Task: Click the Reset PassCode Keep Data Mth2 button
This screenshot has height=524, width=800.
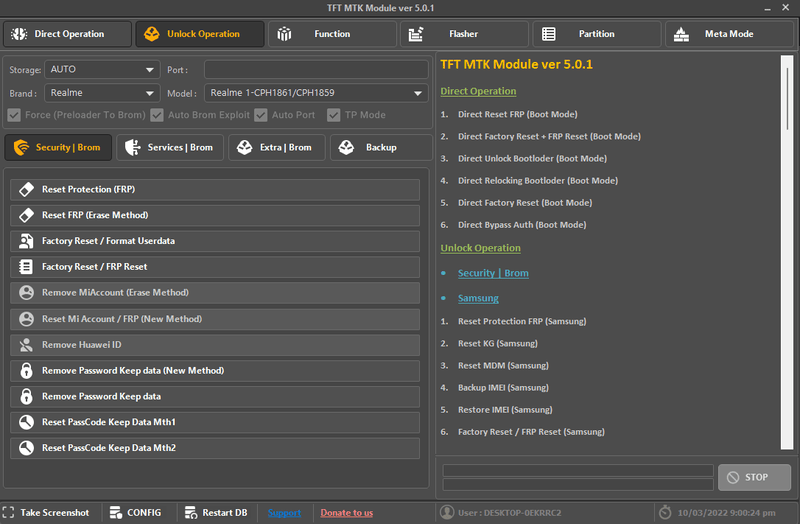Action: click(215, 448)
